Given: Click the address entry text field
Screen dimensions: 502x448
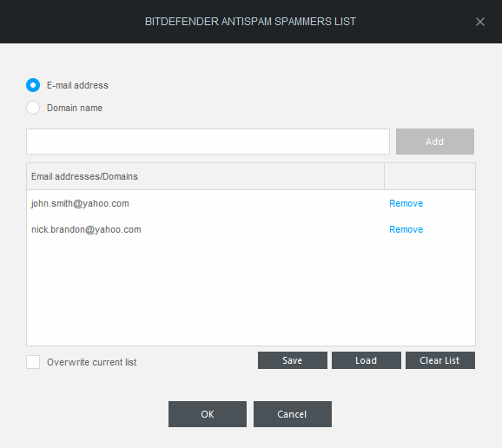Looking at the screenshot, I should point(208,142).
